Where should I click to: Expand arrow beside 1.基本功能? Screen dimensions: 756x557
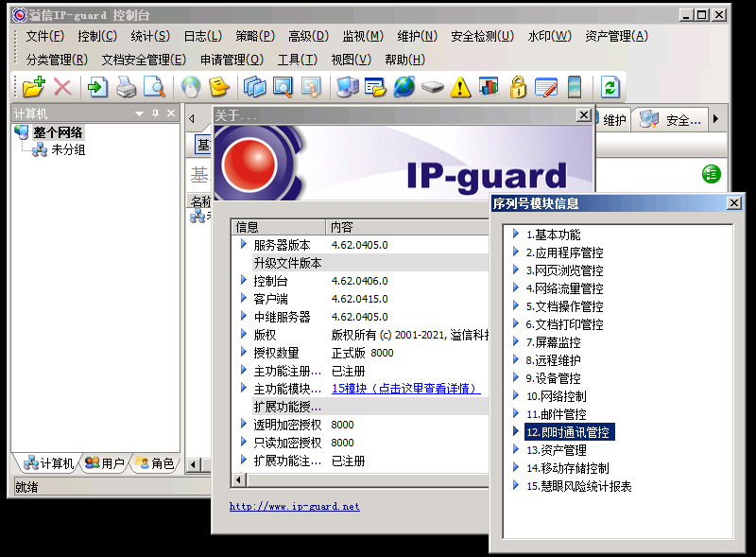[515, 235]
